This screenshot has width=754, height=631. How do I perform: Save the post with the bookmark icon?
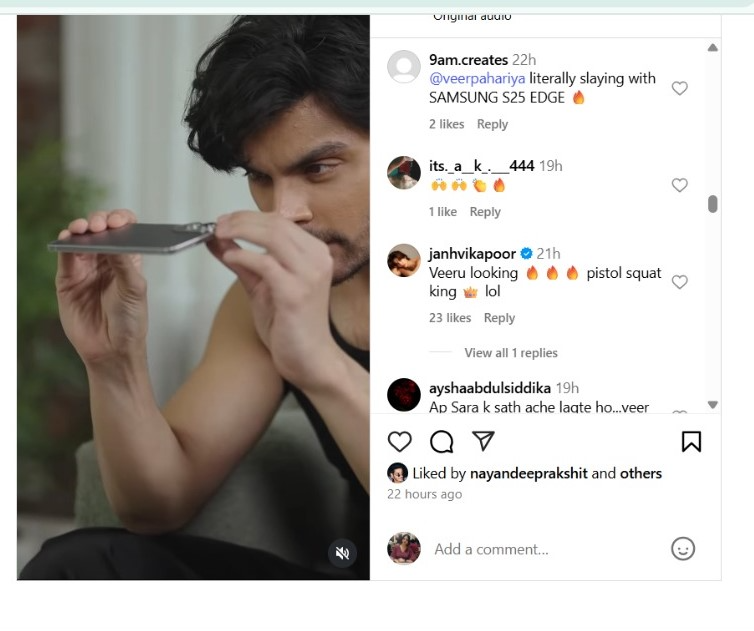click(691, 442)
